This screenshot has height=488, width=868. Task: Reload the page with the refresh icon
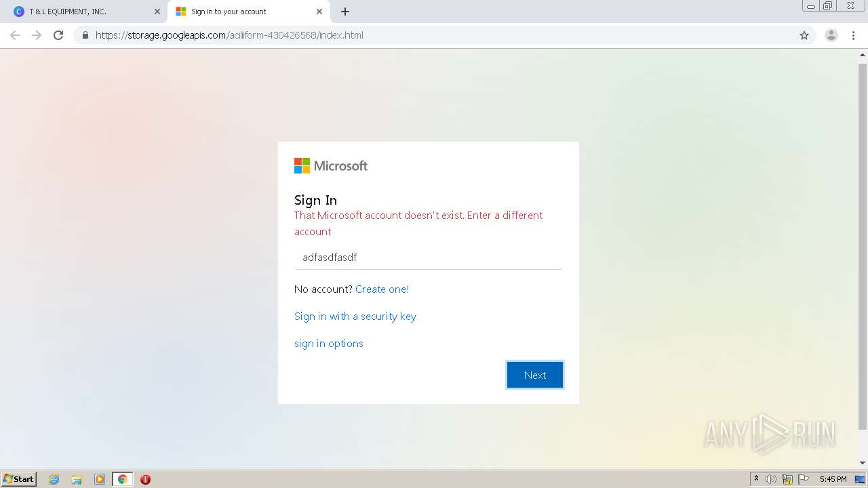pos(58,35)
